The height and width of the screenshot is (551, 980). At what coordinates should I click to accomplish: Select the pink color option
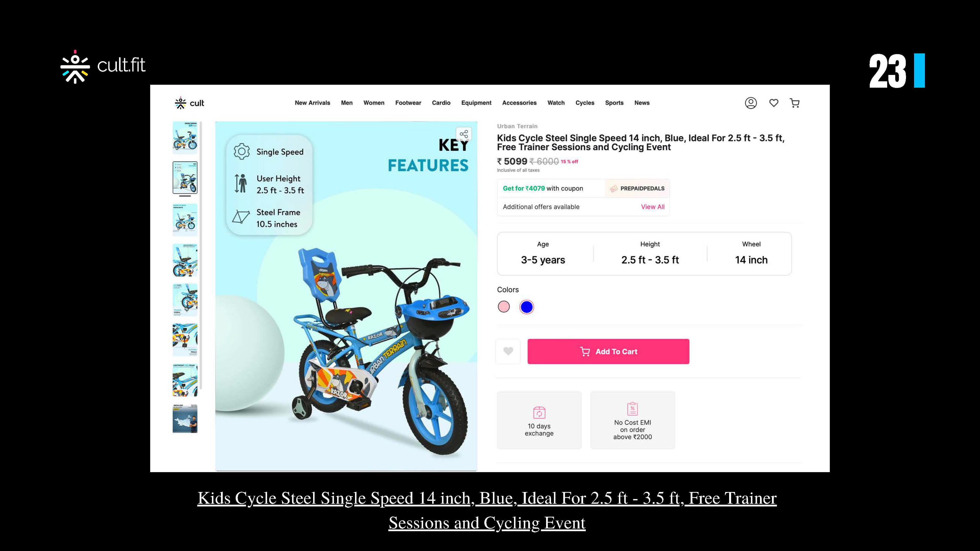tap(504, 307)
